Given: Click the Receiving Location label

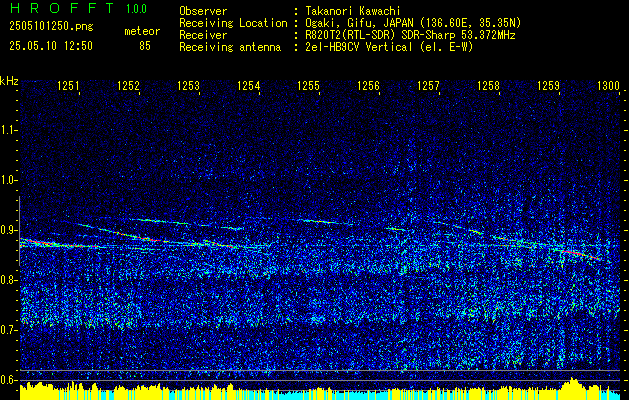Looking at the screenshot, I should click(x=233, y=23).
